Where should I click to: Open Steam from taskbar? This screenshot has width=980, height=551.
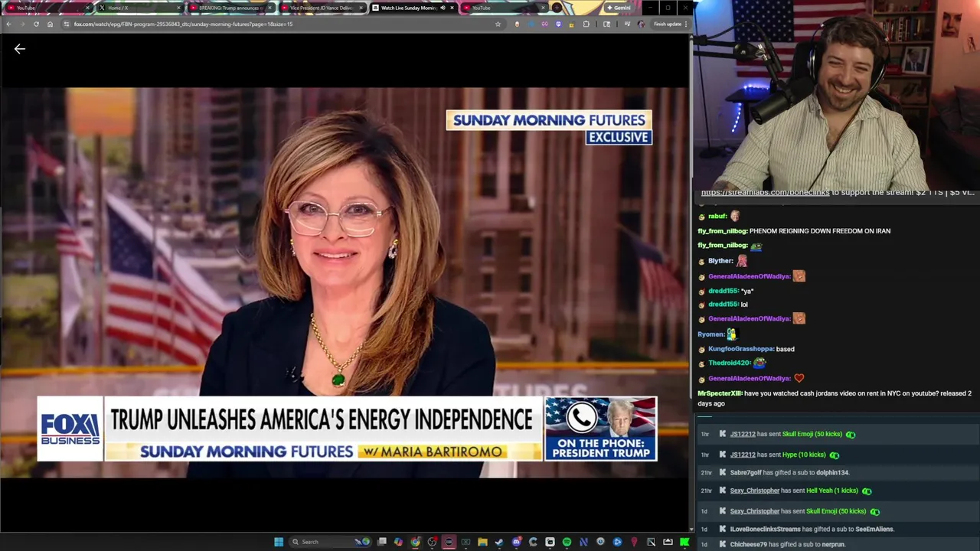(x=498, y=542)
